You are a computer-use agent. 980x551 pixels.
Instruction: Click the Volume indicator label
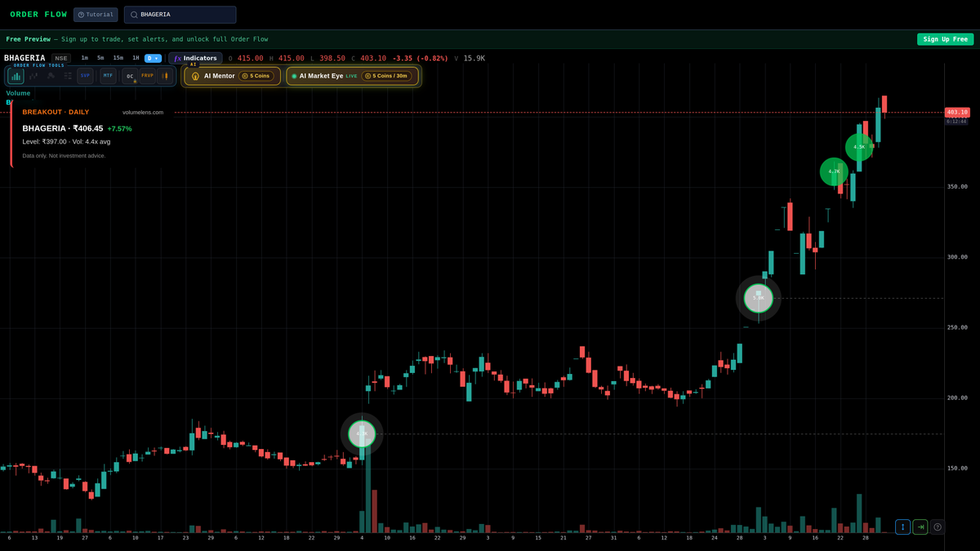(18, 93)
